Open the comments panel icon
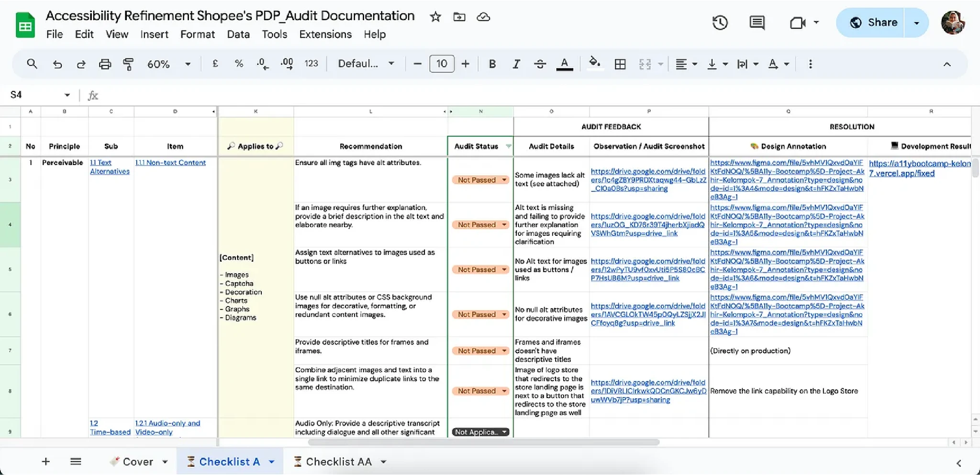 click(x=757, y=22)
